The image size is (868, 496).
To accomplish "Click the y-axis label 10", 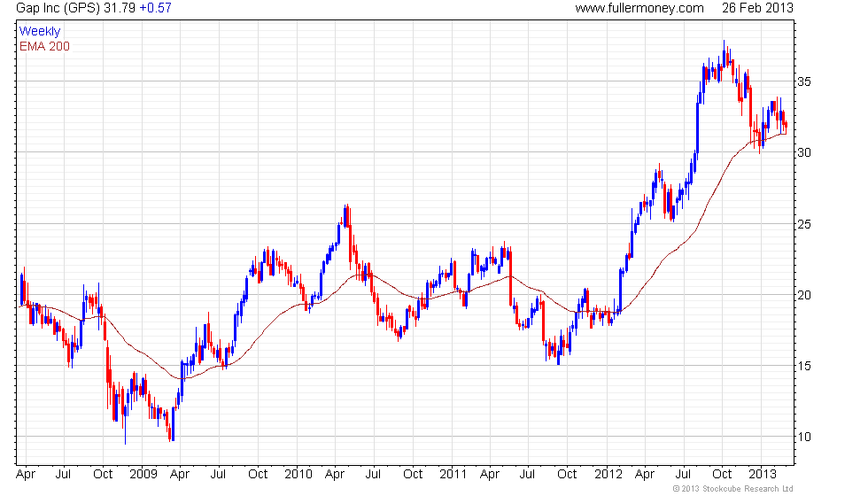I will [804, 437].
